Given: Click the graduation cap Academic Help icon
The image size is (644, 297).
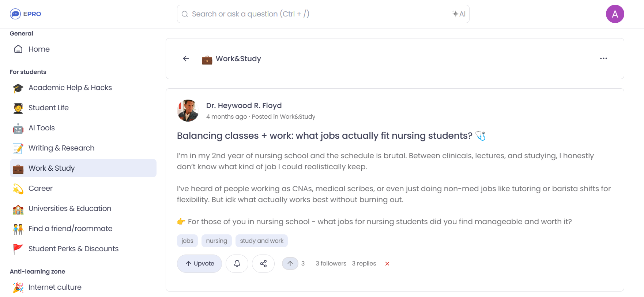Looking at the screenshot, I should pos(18,88).
